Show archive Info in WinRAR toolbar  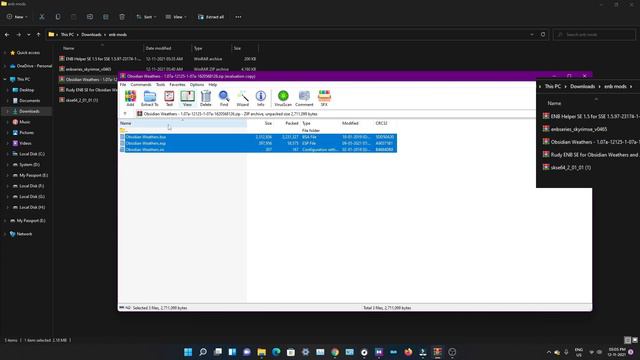tap(260, 98)
